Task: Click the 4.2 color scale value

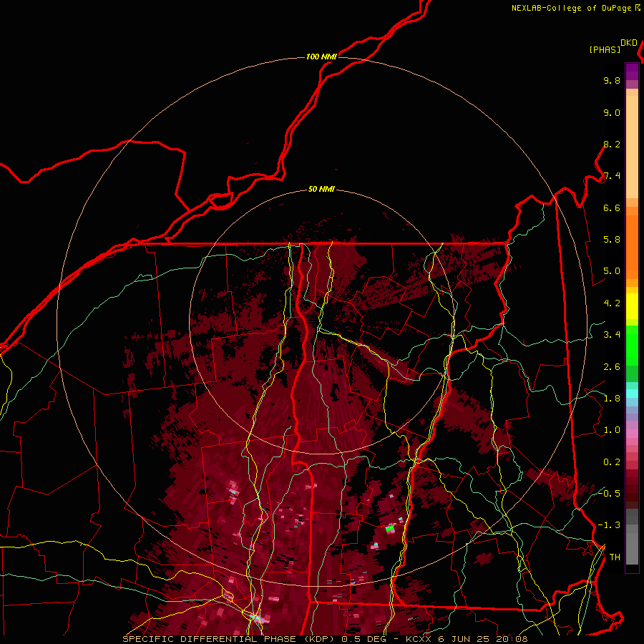Action: (612, 303)
